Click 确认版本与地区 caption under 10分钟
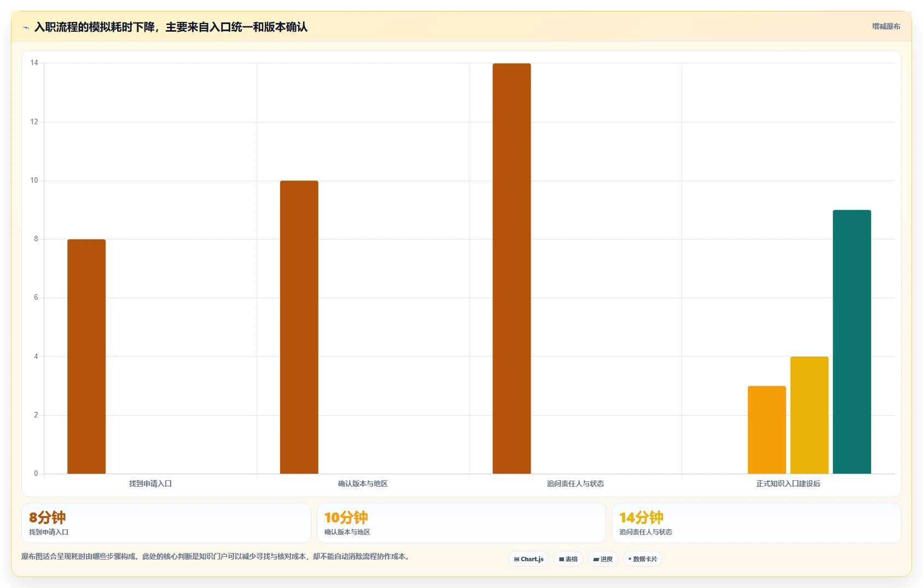This screenshot has height=588, width=923. [347, 532]
